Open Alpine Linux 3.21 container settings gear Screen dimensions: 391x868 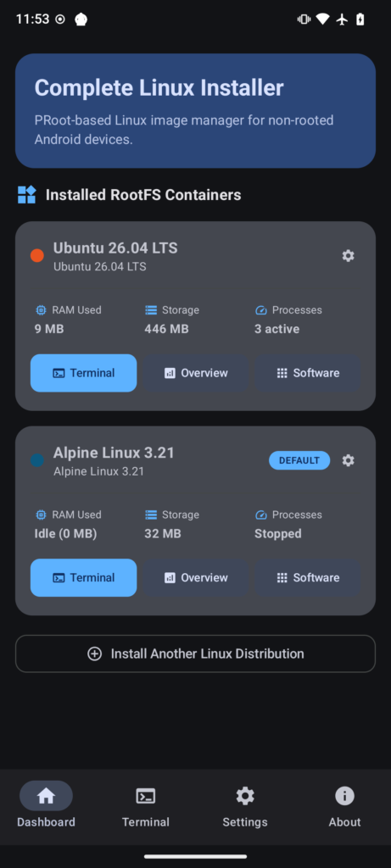[x=348, y=460]
